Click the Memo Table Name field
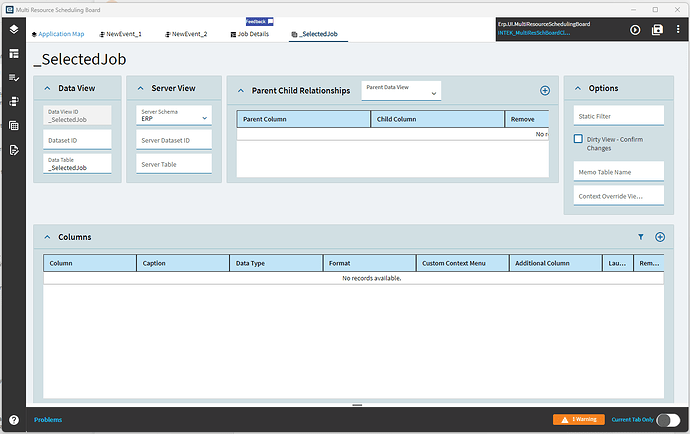This screenshot has height=434, width=690. pyautogui.click(x=619, y=172)
